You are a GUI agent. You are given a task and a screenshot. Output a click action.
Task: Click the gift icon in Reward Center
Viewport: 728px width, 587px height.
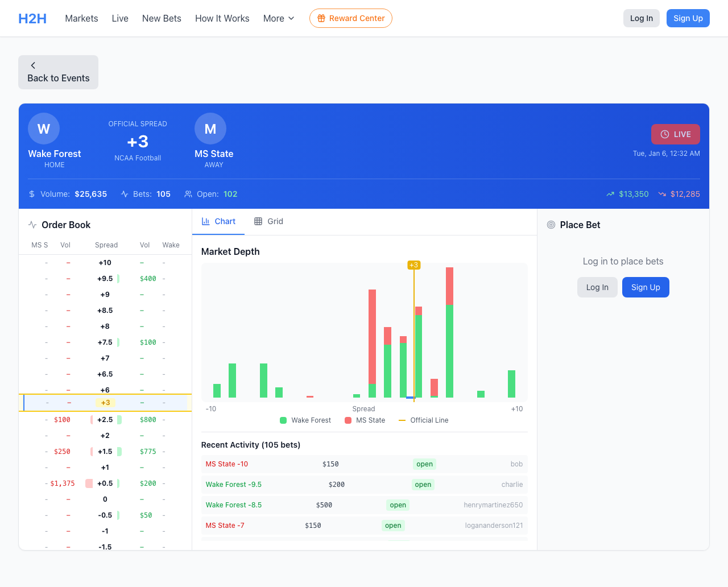321,18
